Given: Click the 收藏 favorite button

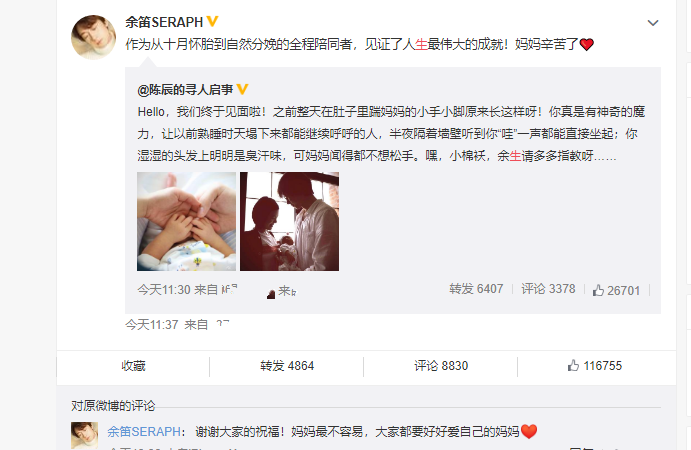Looking at the screenshot, I should coord(133,366).
